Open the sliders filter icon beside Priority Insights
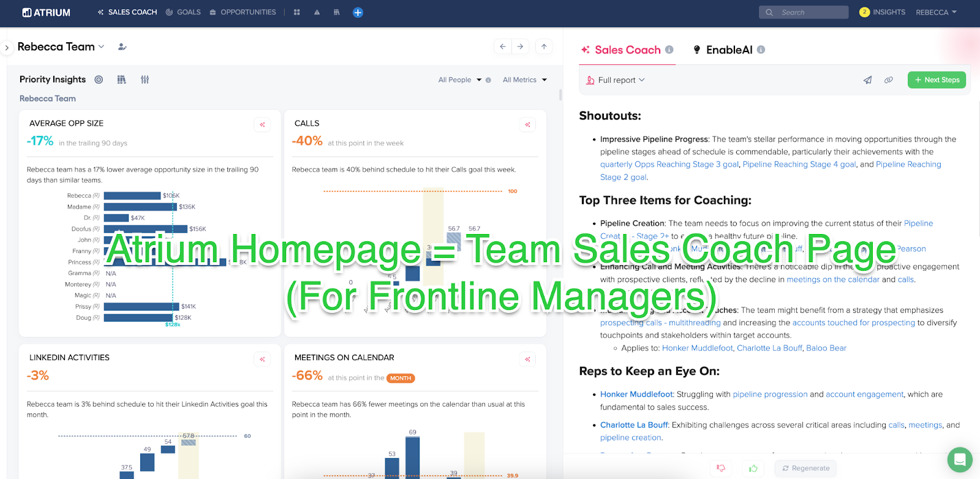980x479 pixels. click(145, 80)
